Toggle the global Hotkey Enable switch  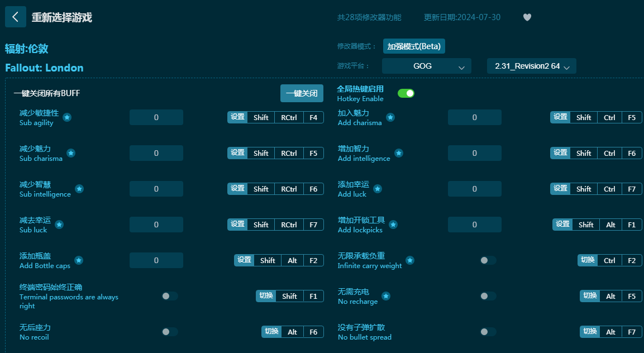pos(406,93)
